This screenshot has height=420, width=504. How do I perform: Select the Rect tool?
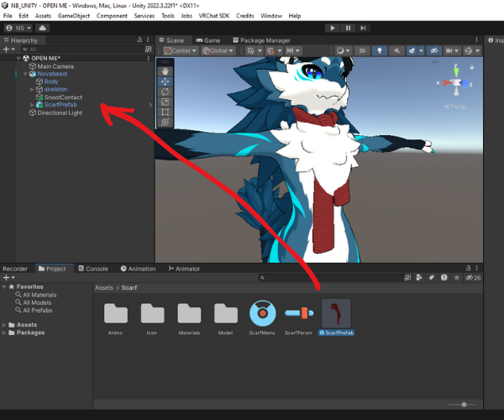click(x=165, y=113)
